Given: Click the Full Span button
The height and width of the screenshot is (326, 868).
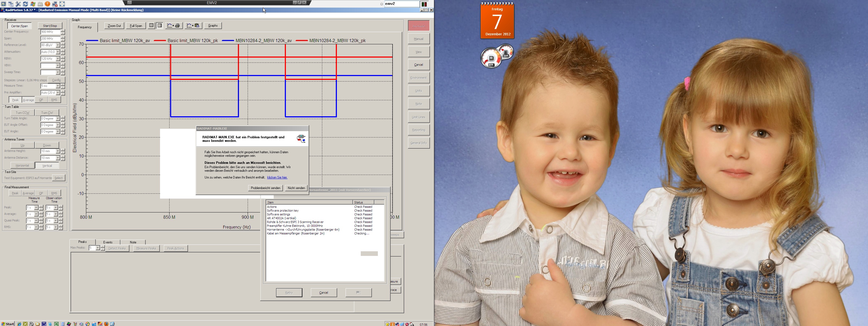Looking at the screenshot, I should 136,26.
